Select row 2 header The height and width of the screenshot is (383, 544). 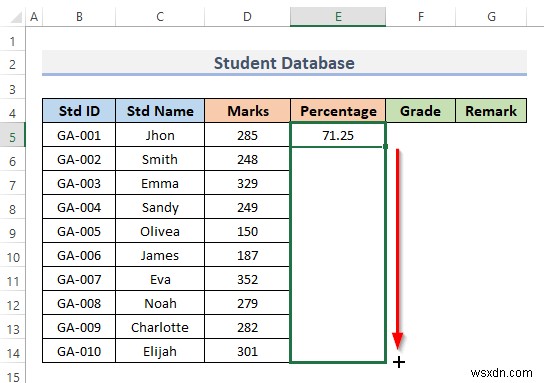coord(12,64)
